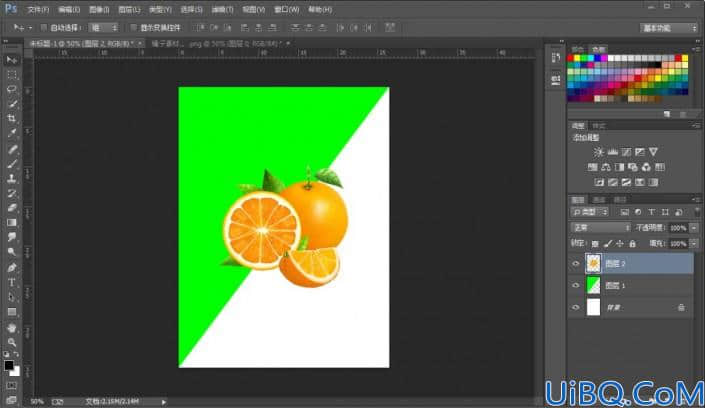Select the Hand tool
Viewport: 705px width, 408px height.
point(12,328)
